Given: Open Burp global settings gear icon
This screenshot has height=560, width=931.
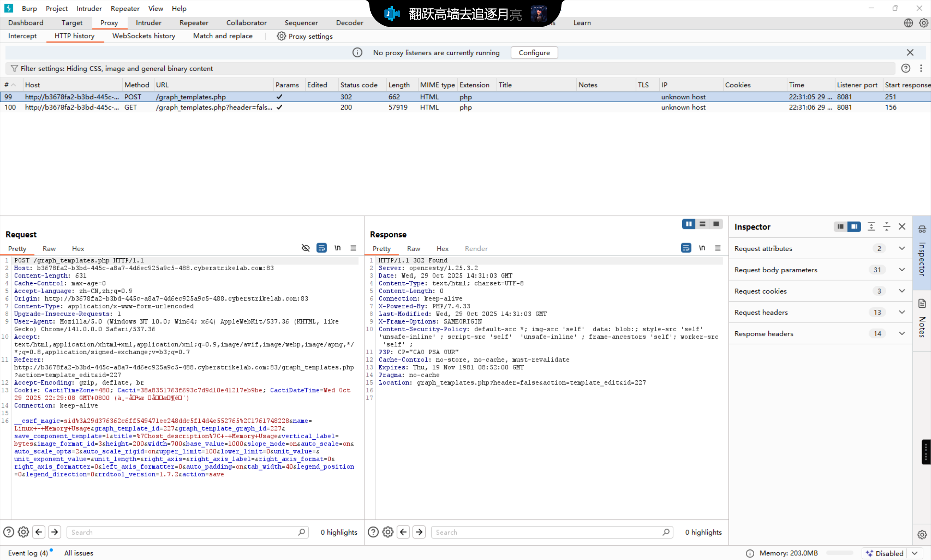Looking at the screenshot, I should click(x=923, y=23).
